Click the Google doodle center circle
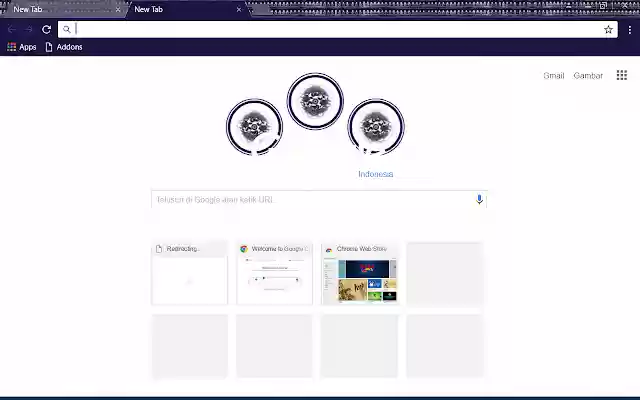Screen dimensions: 640x400 [315, 101]
